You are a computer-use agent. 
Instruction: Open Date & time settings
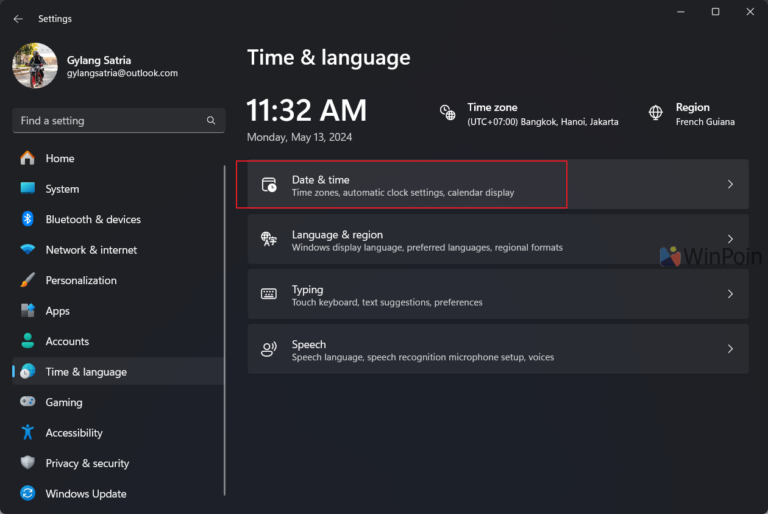click(498, 184)
